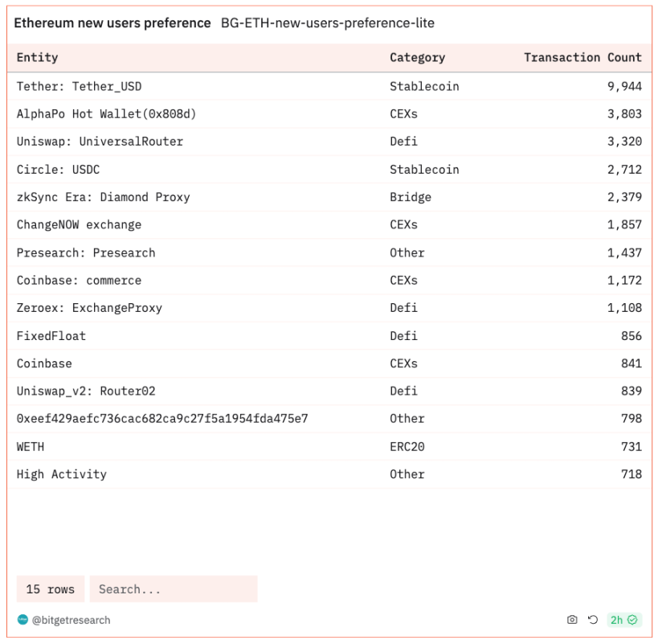Screen dimensions: 654x644
Task: Click the zkSync Era: Diamond Proxy cell
Action: [103, 197]
